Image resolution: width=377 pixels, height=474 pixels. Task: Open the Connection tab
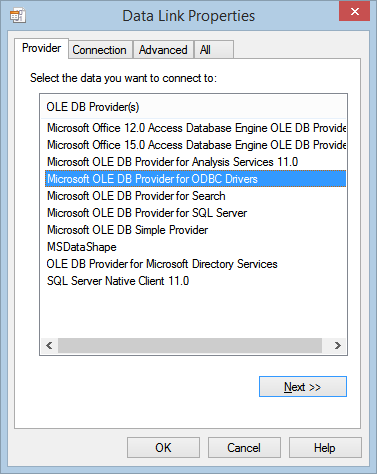[x=100, y=50]
